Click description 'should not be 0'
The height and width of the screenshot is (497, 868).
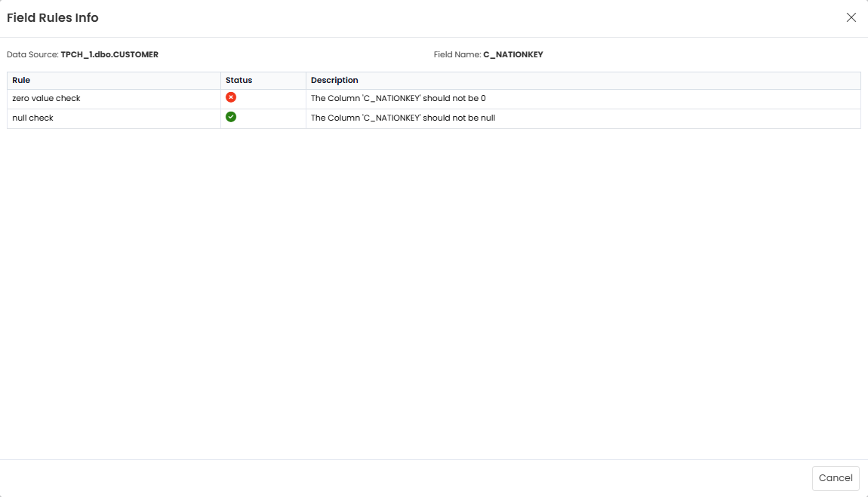click(x=398, y=98)
